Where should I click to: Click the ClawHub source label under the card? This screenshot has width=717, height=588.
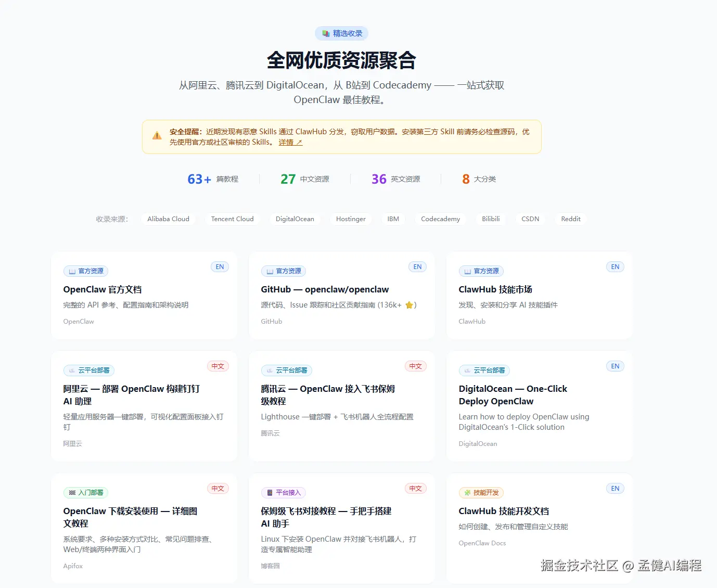(472, 322)
